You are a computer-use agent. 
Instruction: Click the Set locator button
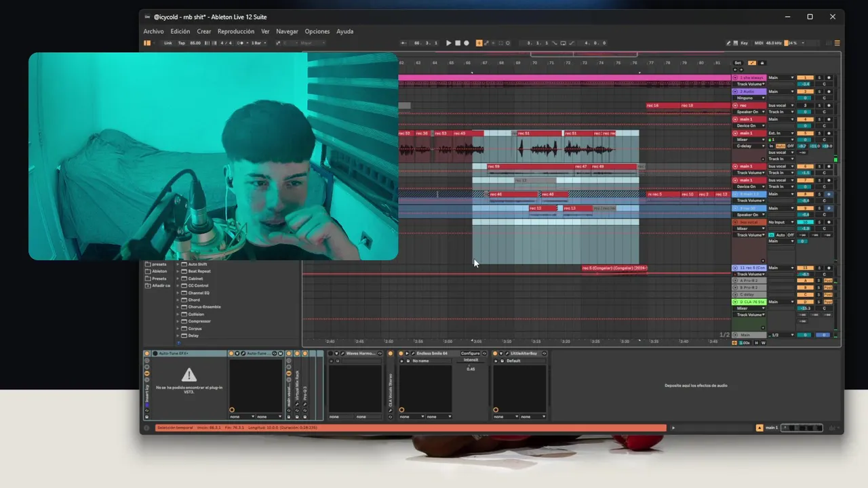click(x=738, y=63)
